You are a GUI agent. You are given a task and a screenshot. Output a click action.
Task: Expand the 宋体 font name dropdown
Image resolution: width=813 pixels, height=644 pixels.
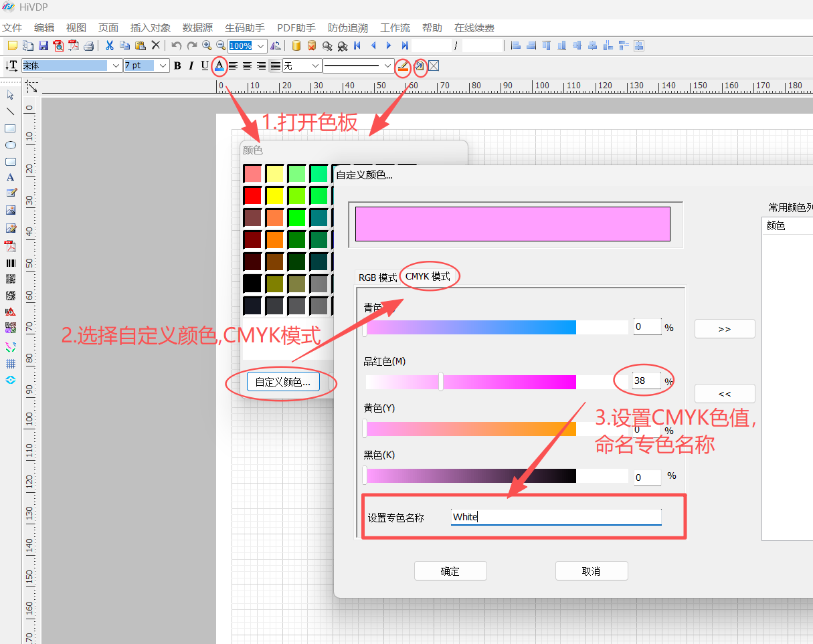pyautogui.click(x=115, y=66)
